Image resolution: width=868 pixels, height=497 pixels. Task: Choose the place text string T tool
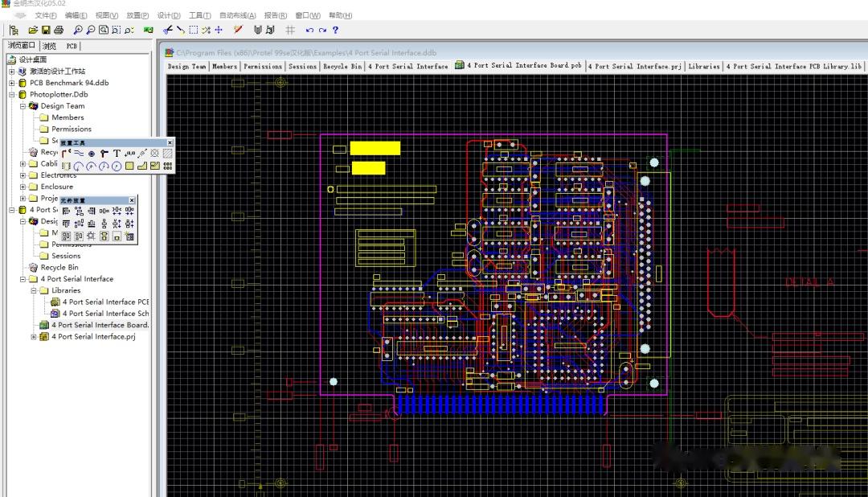pyautogui.click(x=117, y=153)
